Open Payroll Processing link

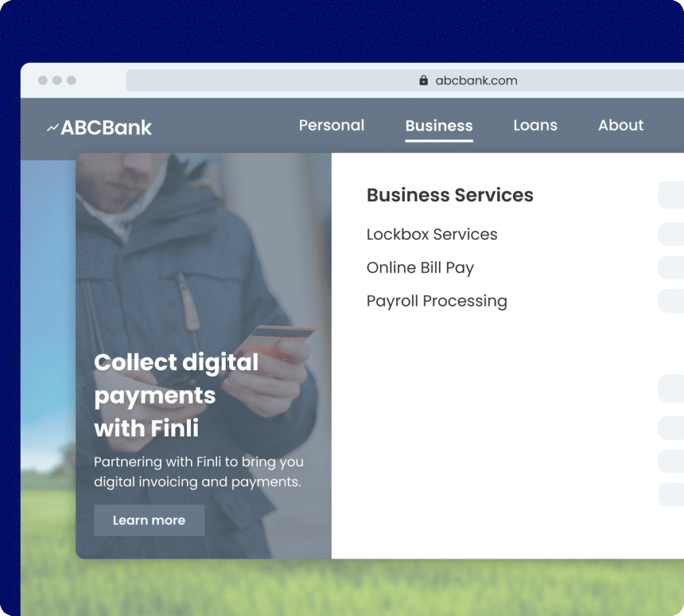pyautogui.click(x=437, y=301)
